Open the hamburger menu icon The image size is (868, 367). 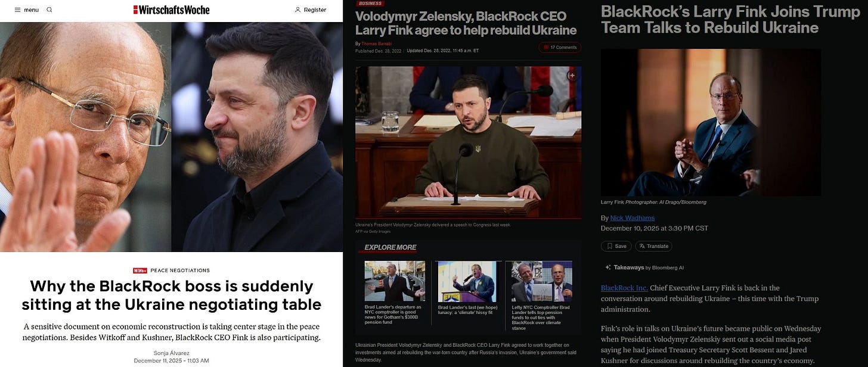click(x=17, y=10)
